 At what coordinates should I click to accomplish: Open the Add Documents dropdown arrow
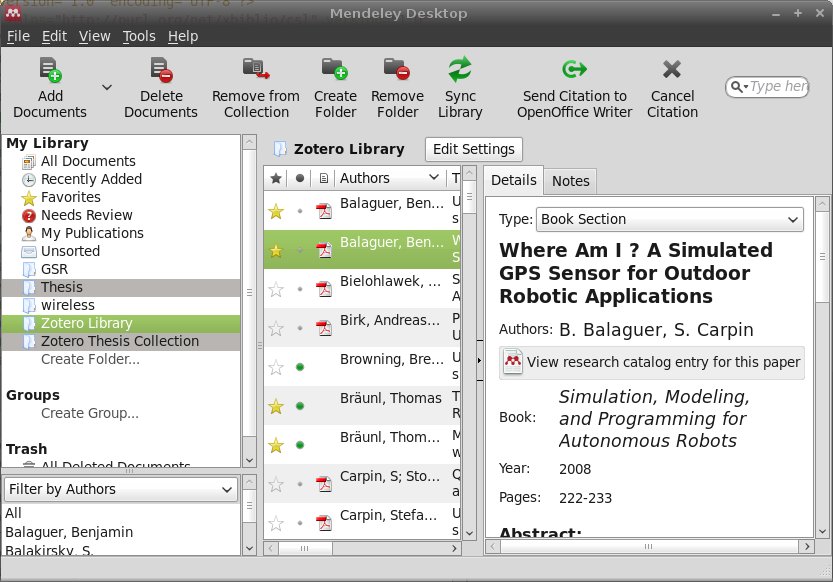click(x=107, y=87)
